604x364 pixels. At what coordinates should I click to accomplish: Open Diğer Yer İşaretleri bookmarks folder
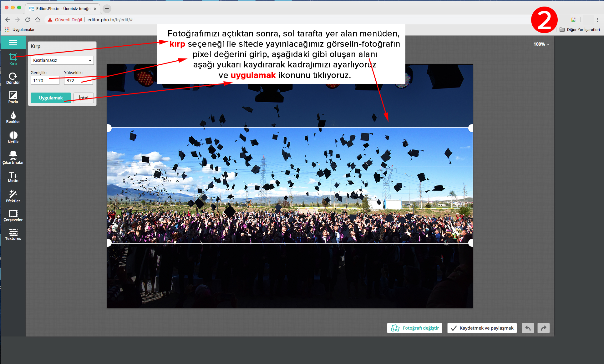(580, 30)
